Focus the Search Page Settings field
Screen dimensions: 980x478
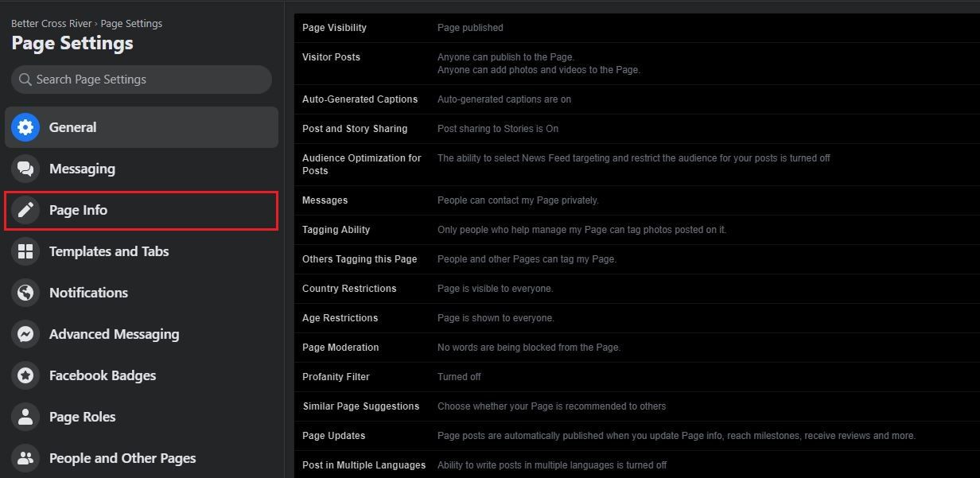[142, 80]
